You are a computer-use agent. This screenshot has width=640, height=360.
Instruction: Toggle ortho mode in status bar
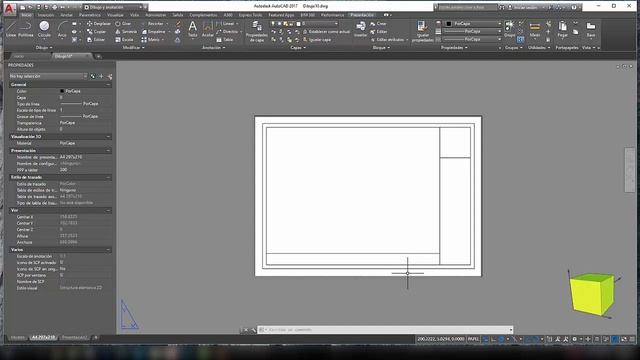click(x=493, y=339)
